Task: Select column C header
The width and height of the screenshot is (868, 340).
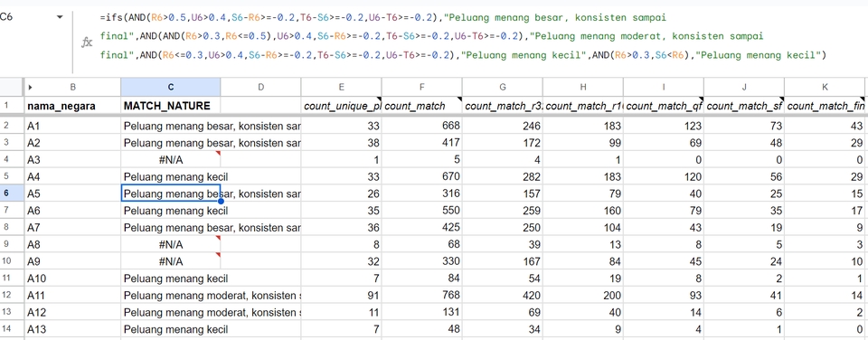Action: (x=171, y=87)
